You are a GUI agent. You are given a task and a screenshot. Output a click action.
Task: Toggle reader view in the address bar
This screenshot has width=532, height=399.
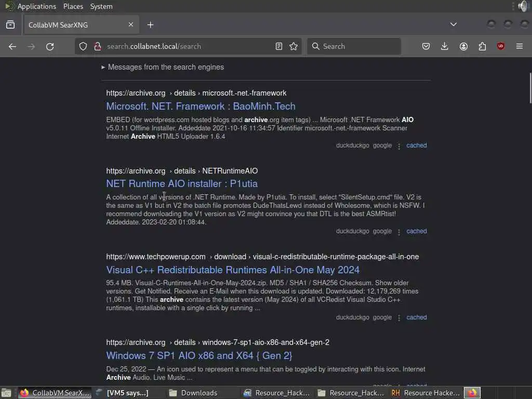click(279, 46)
